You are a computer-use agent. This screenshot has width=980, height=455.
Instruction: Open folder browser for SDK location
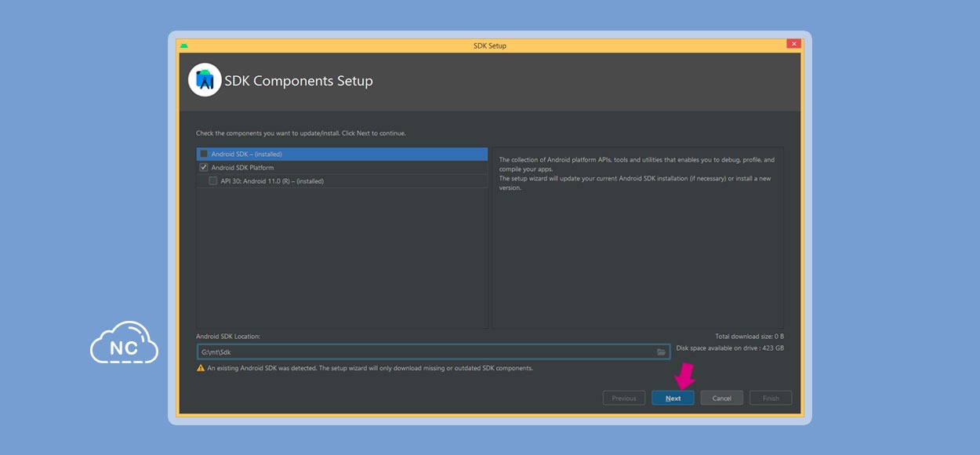662,352
